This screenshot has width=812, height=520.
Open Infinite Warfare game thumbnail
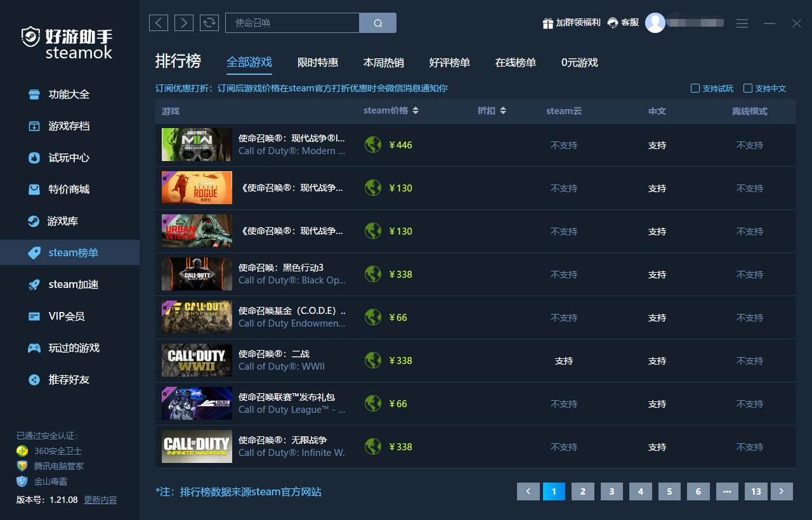click(x=197, y=446)
